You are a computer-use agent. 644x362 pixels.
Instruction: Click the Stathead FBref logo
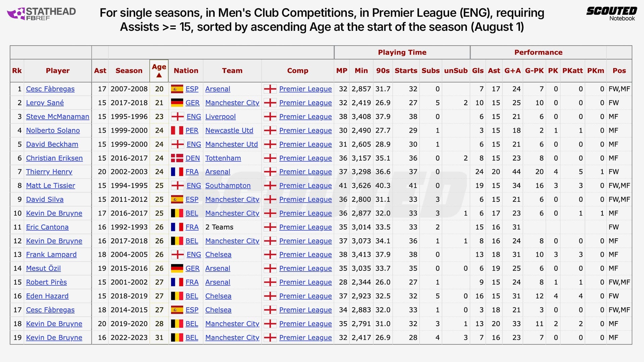pos(42,14)
